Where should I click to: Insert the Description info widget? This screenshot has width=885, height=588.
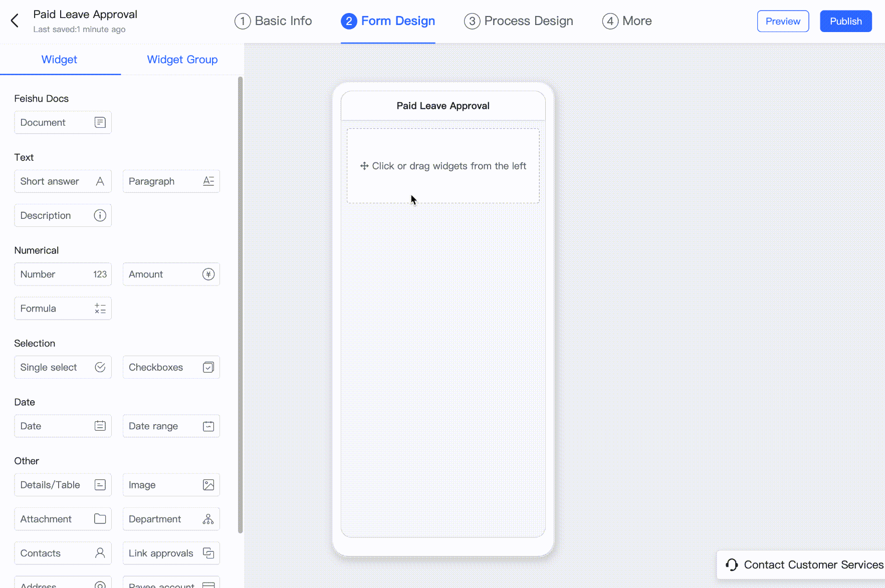[63, 215]
